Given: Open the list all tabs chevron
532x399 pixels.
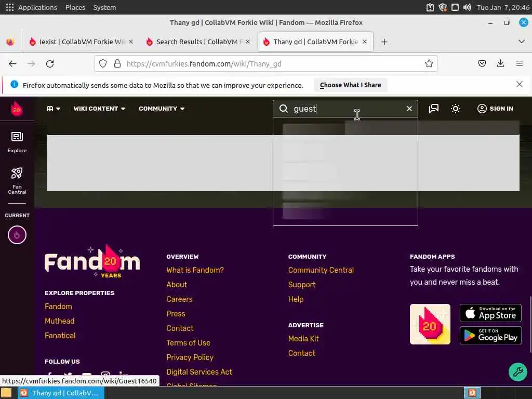Looking at the screenshot, I should (x=522, y=42).
